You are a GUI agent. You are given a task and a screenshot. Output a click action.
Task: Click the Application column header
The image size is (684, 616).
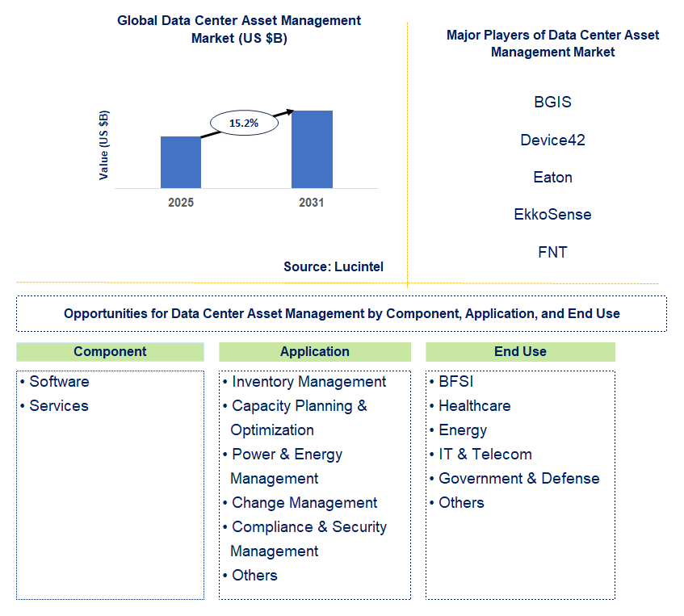pyautogui.click(x=315, y=352)
